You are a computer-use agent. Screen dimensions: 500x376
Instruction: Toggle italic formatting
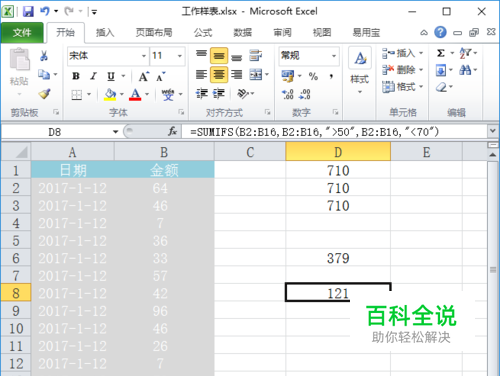[x=93, y=76]
